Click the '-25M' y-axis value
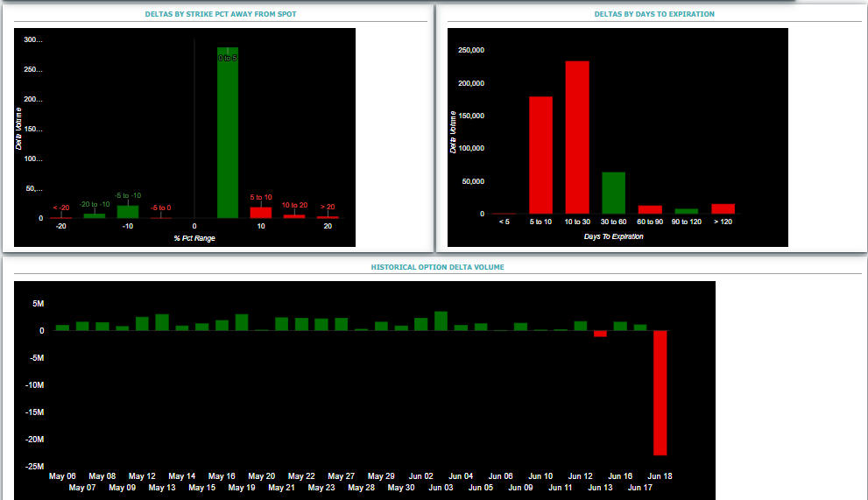 (34, 466)
